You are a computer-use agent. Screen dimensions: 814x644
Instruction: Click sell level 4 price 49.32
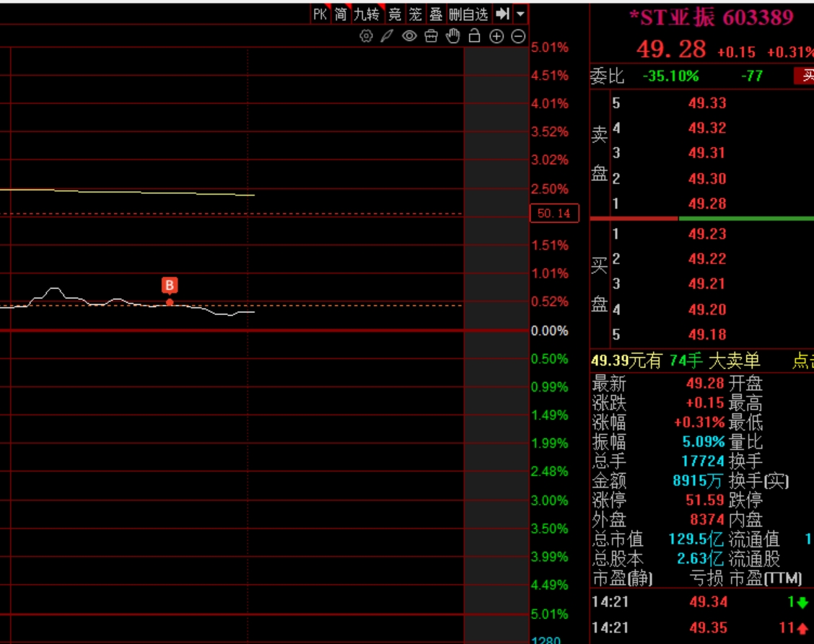tap(707, 128)
